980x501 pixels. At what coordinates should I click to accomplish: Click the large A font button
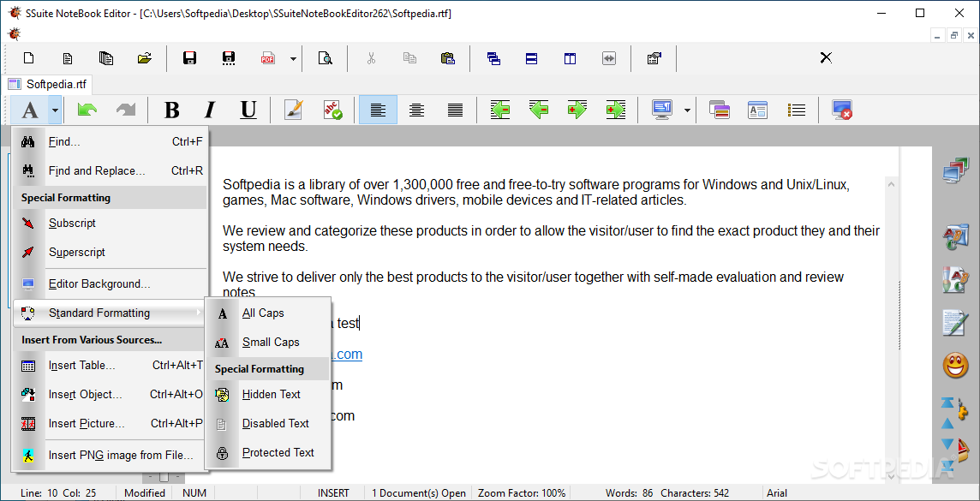(x=30, y=110)
